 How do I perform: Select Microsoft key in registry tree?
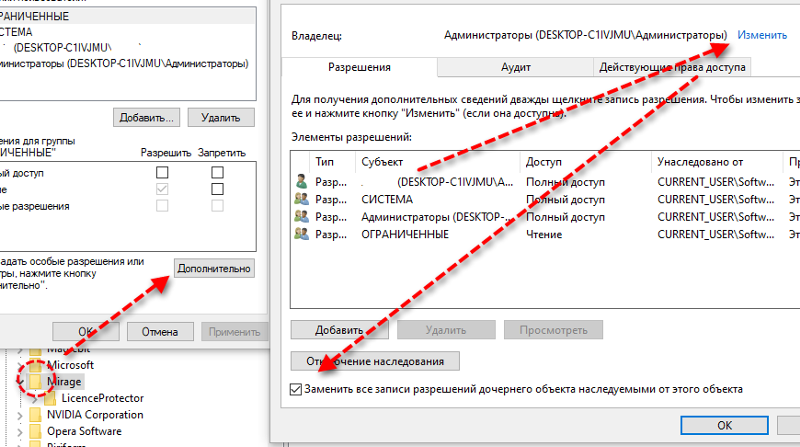pyautogui.click(x=70, y=365)
